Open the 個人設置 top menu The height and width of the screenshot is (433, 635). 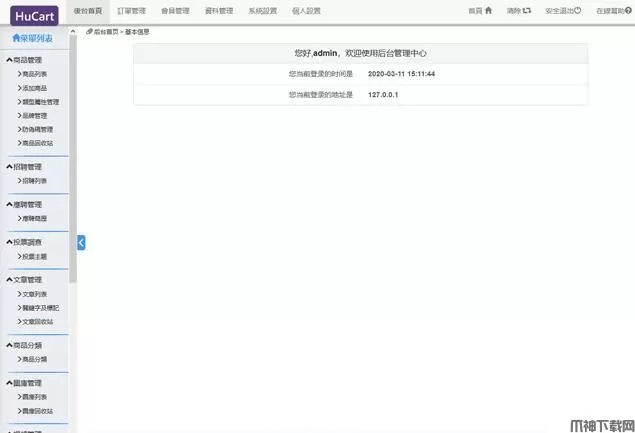(x=306, y=11)
